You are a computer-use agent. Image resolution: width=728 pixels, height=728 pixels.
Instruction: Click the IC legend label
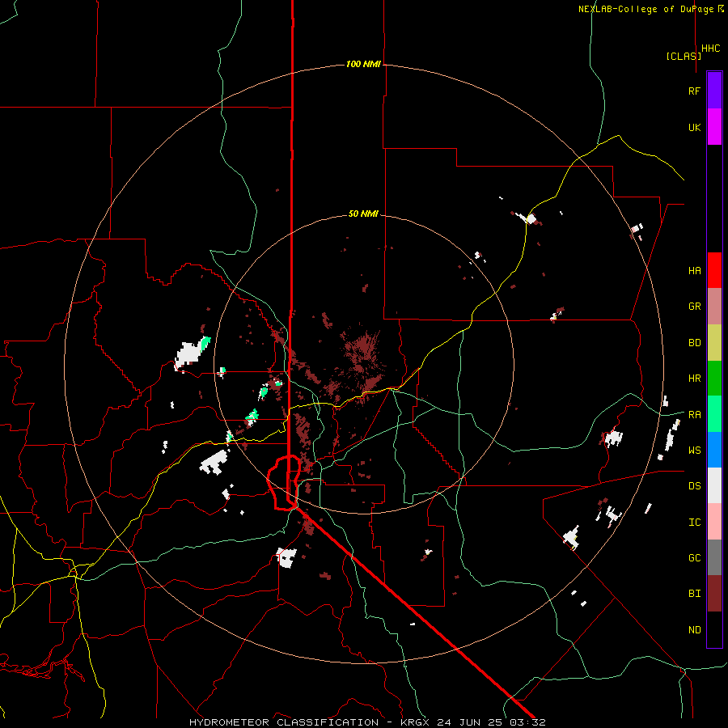[694, 523]
